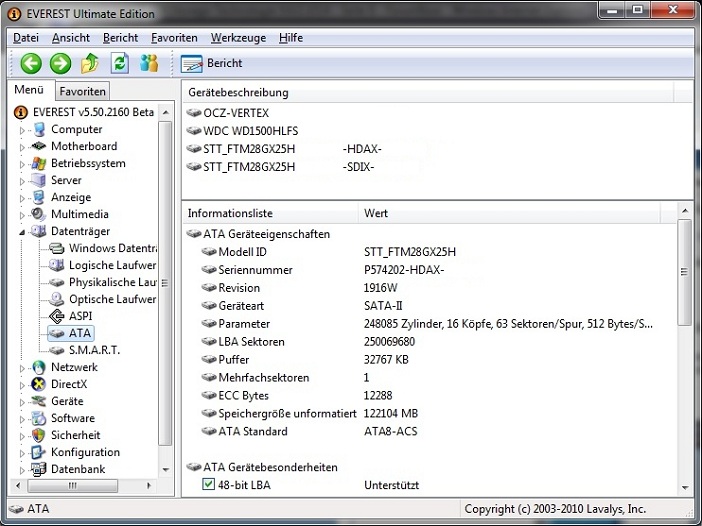Expand the Server tree node
This screenshot has width=702, height=526.
coord(22,181)
